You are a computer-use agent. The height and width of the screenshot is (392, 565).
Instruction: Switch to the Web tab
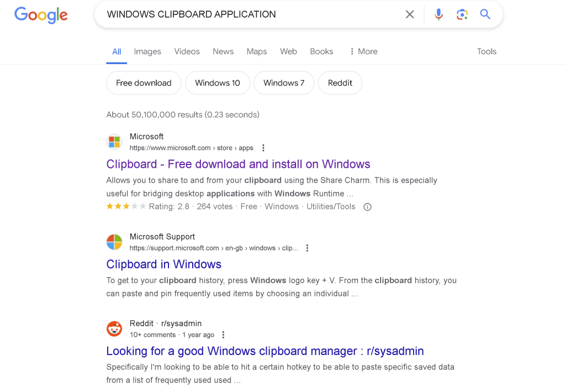(x=288, y=51)
